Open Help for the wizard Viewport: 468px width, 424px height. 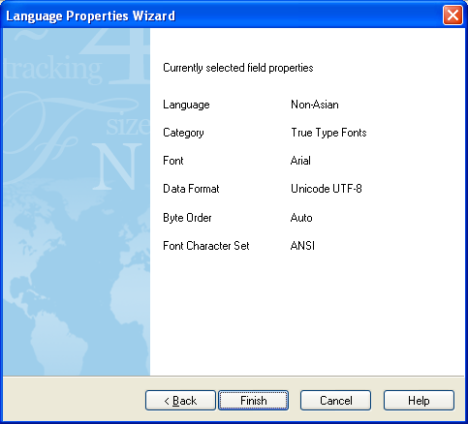(419, 400)
